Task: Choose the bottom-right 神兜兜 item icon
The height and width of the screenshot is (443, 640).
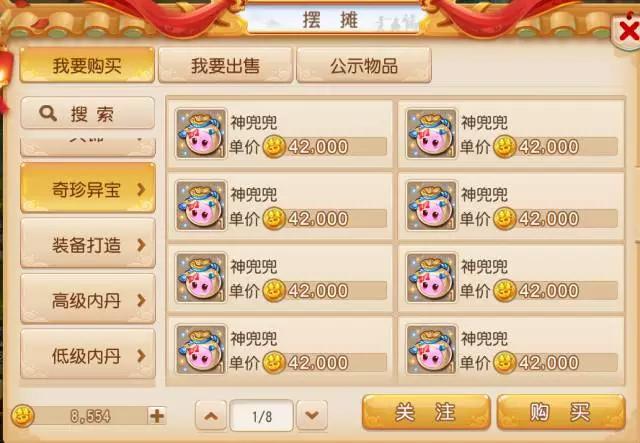Action: pos(431,350)
